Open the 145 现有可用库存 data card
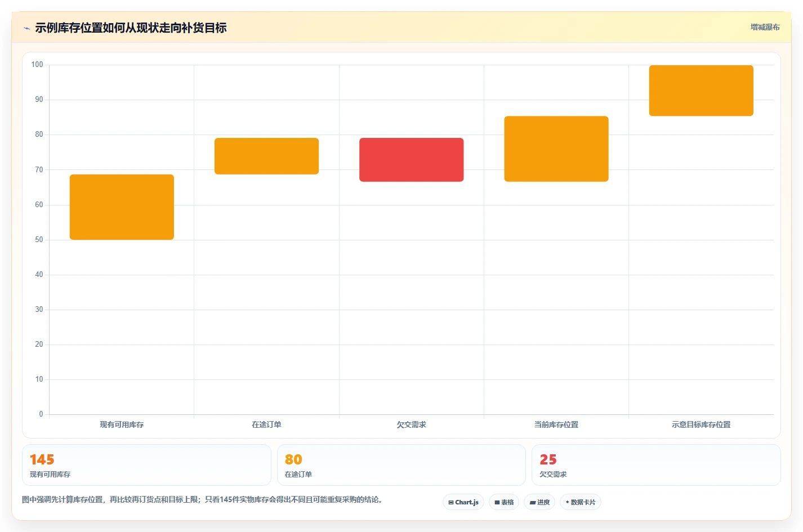Viewport: 803px width, 532px height. point(146,465)
